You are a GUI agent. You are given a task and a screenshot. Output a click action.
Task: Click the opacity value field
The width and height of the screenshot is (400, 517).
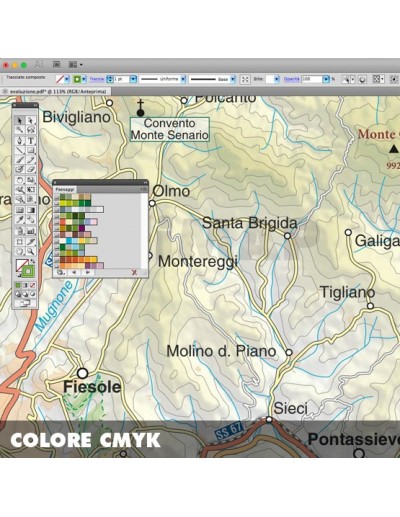coord(312,79)
